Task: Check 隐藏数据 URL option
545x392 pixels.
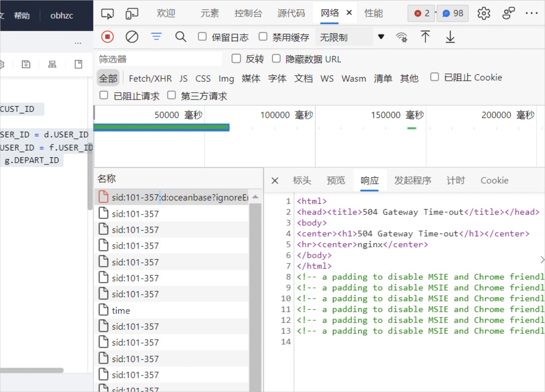Action: point(276,58)
